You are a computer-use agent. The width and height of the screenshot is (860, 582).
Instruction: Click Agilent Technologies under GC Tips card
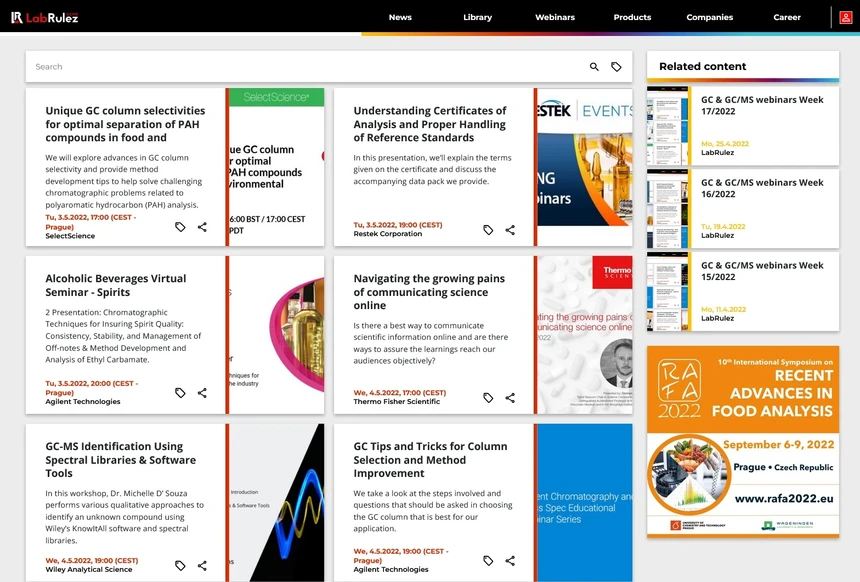pos(391,569)
